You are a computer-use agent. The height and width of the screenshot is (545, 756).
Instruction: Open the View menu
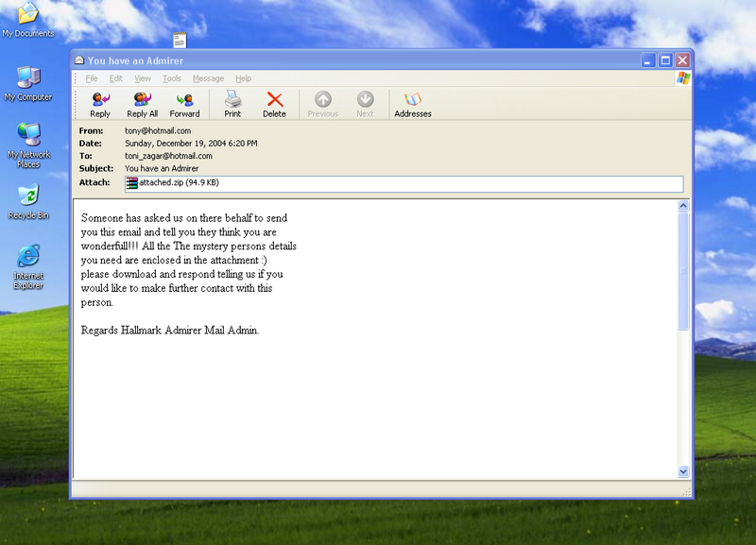coord(143,78)
